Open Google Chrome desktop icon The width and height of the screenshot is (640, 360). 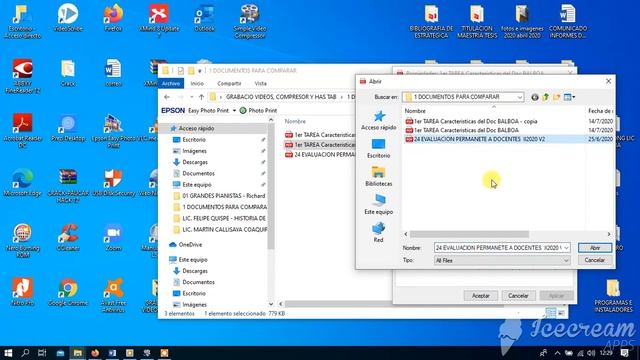(x=68, y=292)
